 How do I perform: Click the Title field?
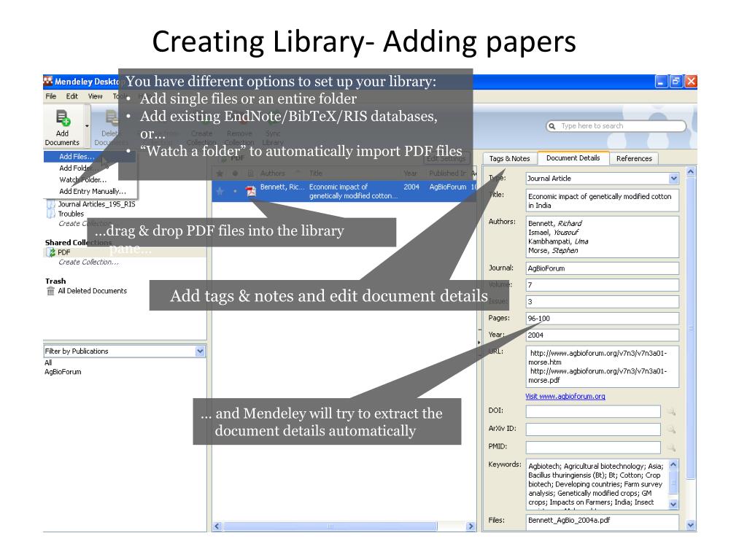pyautogui.click(x=602, y=201)
